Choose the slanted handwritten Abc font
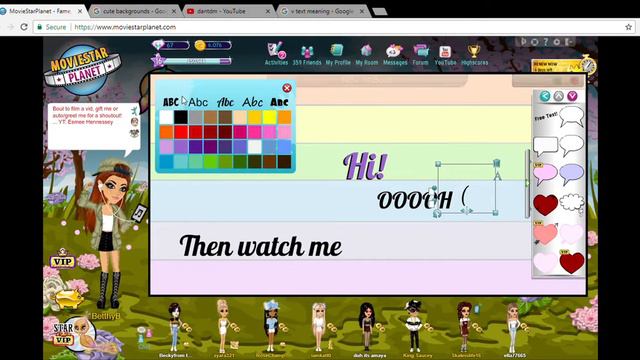Viewport: 640px width, 360px height. tap(252, 102)
